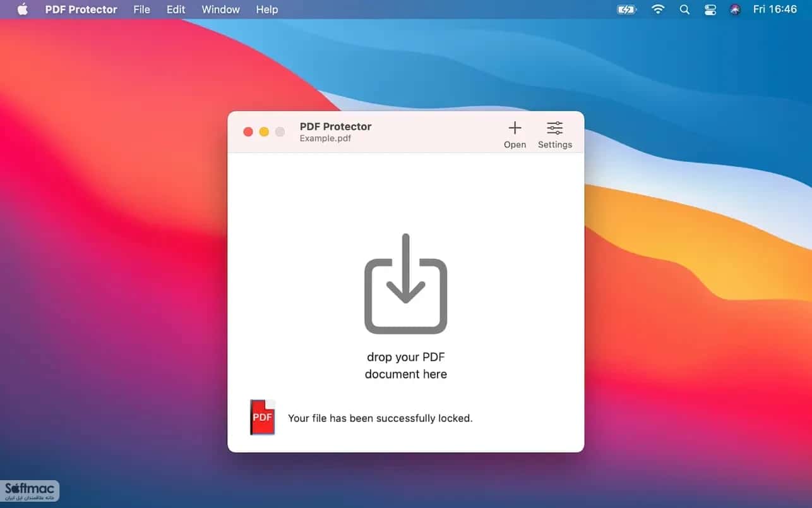
Task: Open Control Center in menu bar
Action: (x=710, y=9)
